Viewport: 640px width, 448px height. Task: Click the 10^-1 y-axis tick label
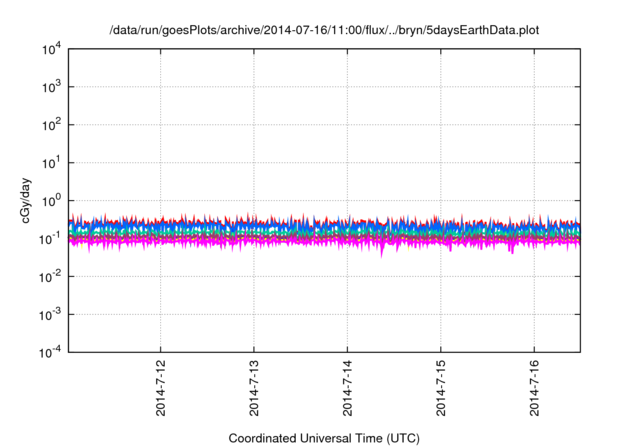tap(50, 239)
